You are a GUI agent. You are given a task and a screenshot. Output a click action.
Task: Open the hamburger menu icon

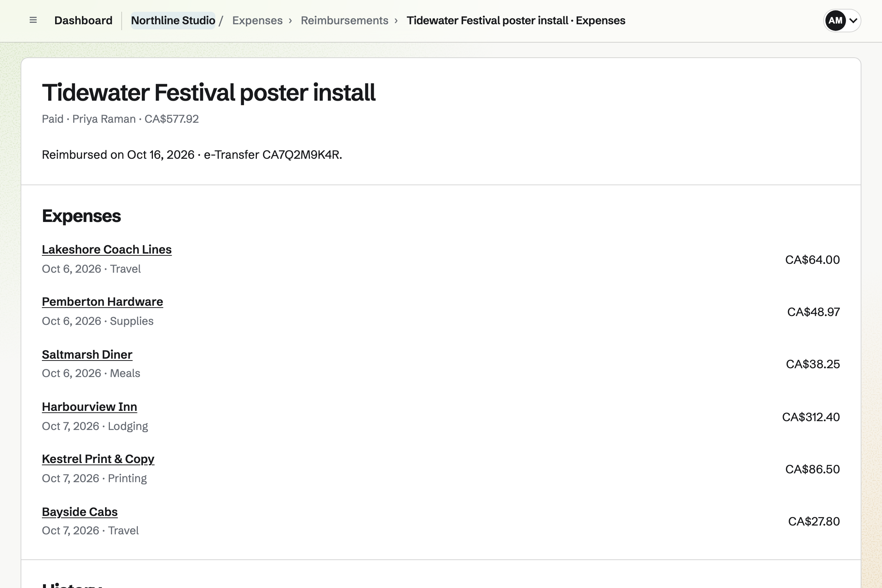[33, 20]
